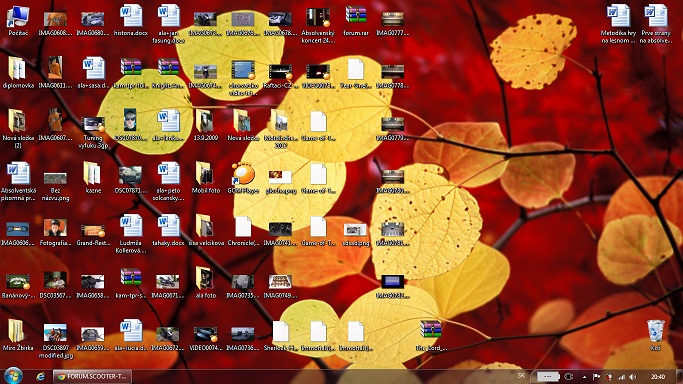
Task: Select the tahaky.docx document
Action: pos(168,231)
